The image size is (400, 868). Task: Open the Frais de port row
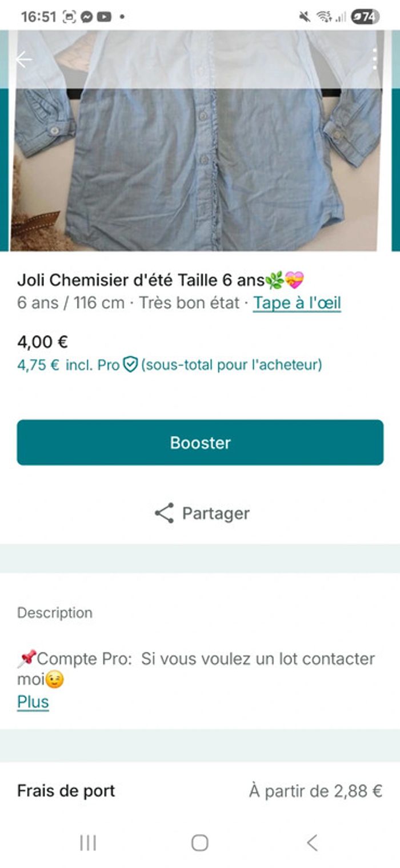click(x=66, y=791)
